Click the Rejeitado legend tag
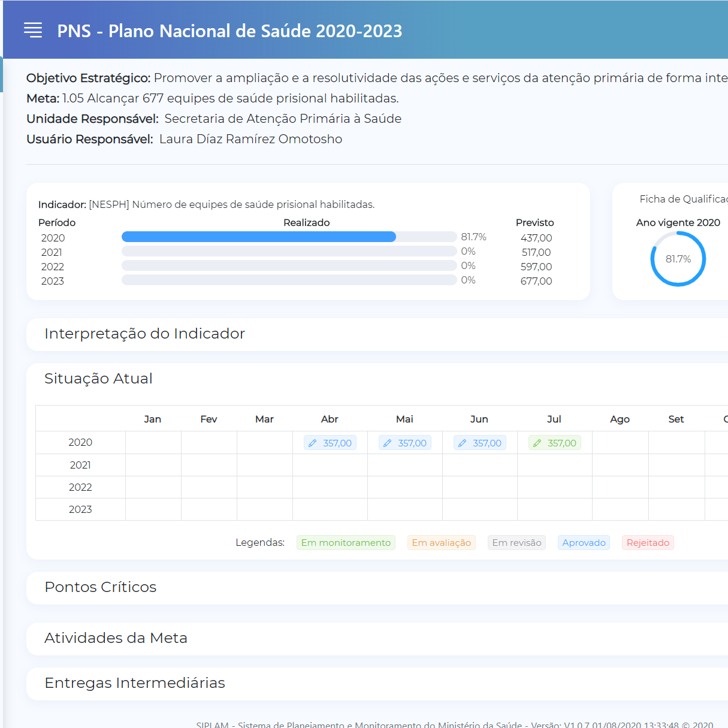This screenshot has height=728, width=728. click(x=648, y=543)
